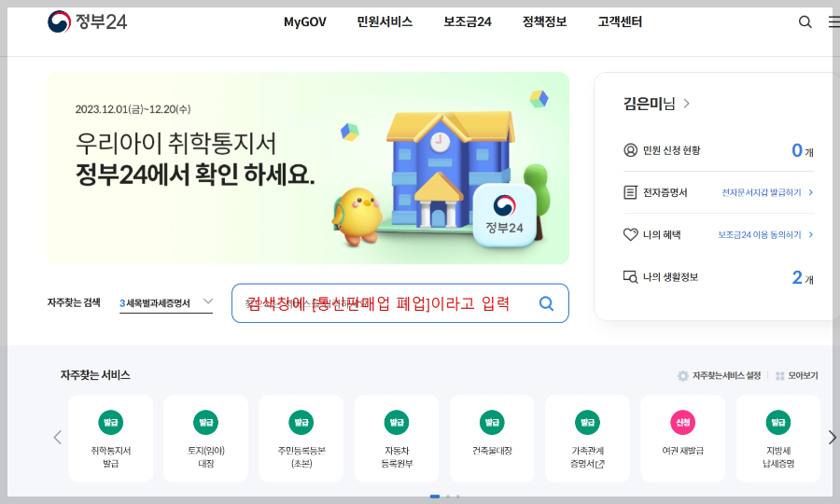Open 자주찾는서비스 설정 gear

719,375
